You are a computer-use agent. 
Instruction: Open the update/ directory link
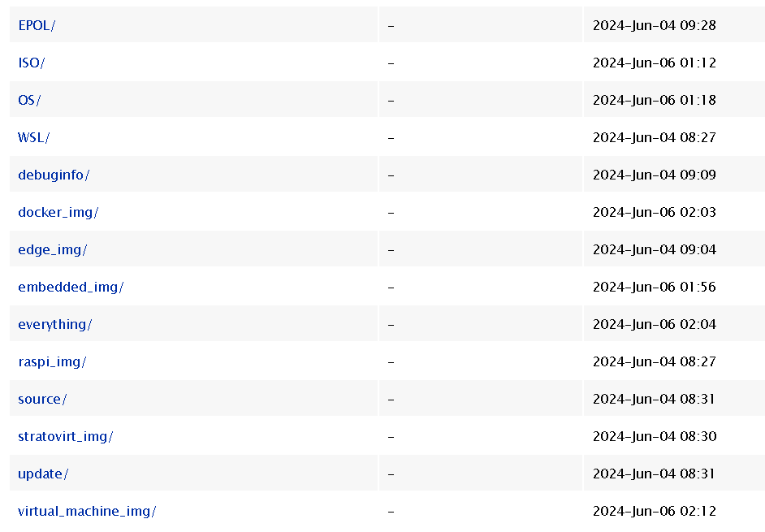coord(43,474)
